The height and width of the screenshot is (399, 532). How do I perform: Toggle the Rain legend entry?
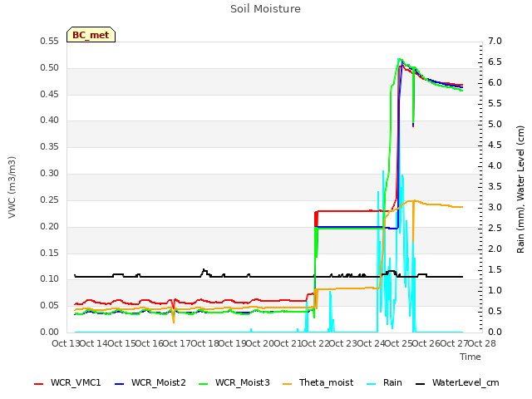tap(384, 382)
